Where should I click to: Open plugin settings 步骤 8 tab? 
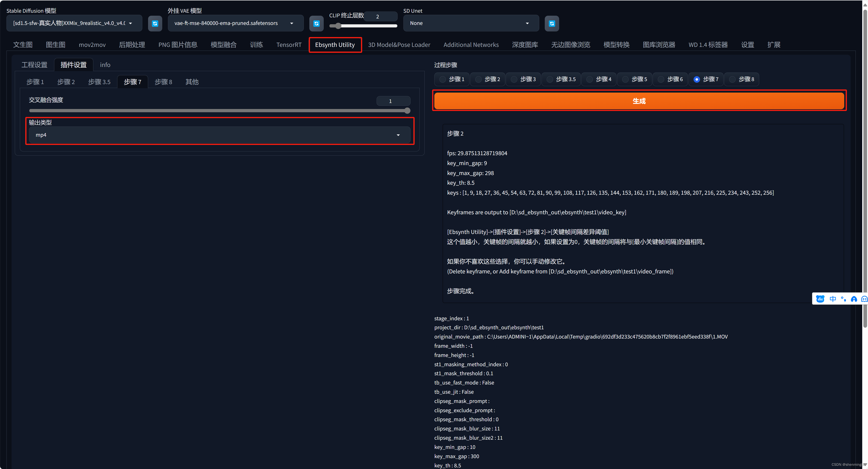(x=163, y=82)
